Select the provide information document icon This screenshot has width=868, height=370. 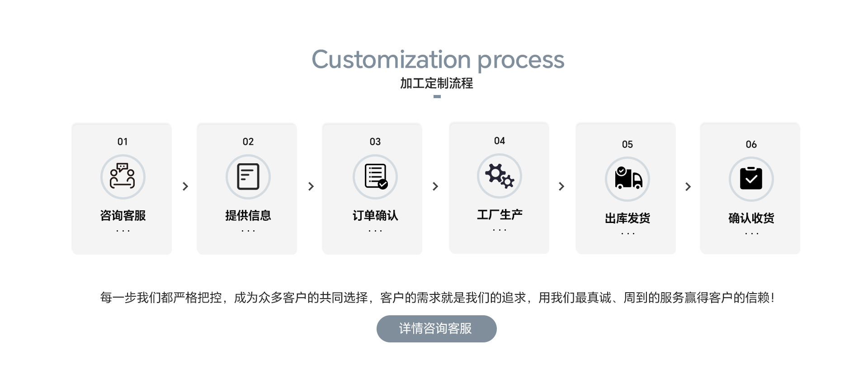tap(248, 177)
